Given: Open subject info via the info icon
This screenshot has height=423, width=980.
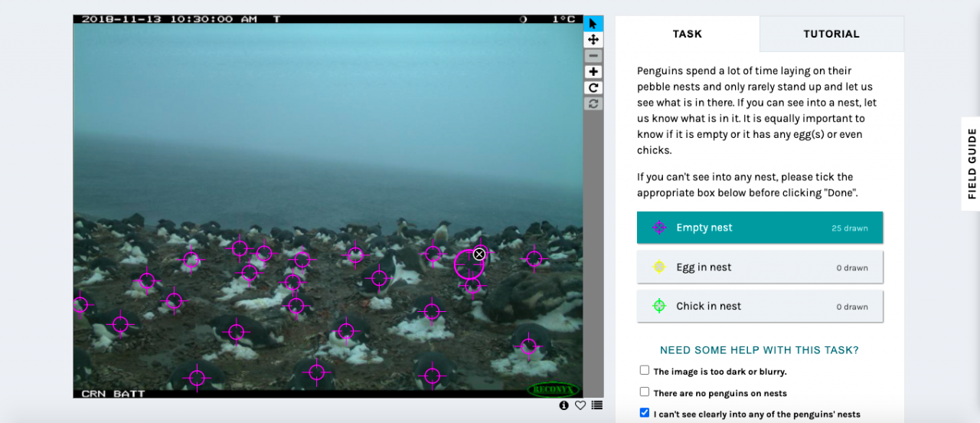Looking at the screenshot, I should point(564,405).
